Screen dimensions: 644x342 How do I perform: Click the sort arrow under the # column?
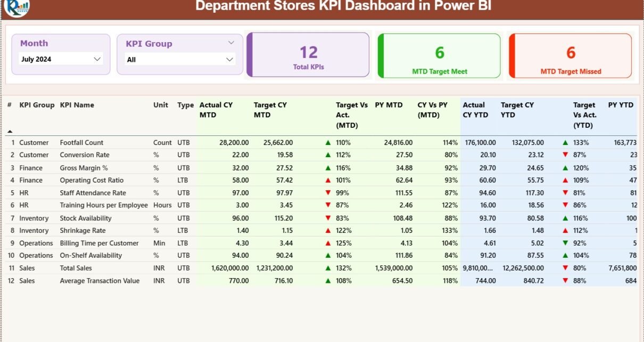point(10,131)
